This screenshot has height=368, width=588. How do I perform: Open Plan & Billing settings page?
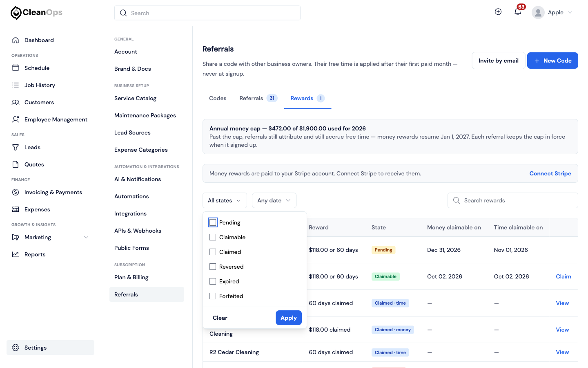[131, 277]
